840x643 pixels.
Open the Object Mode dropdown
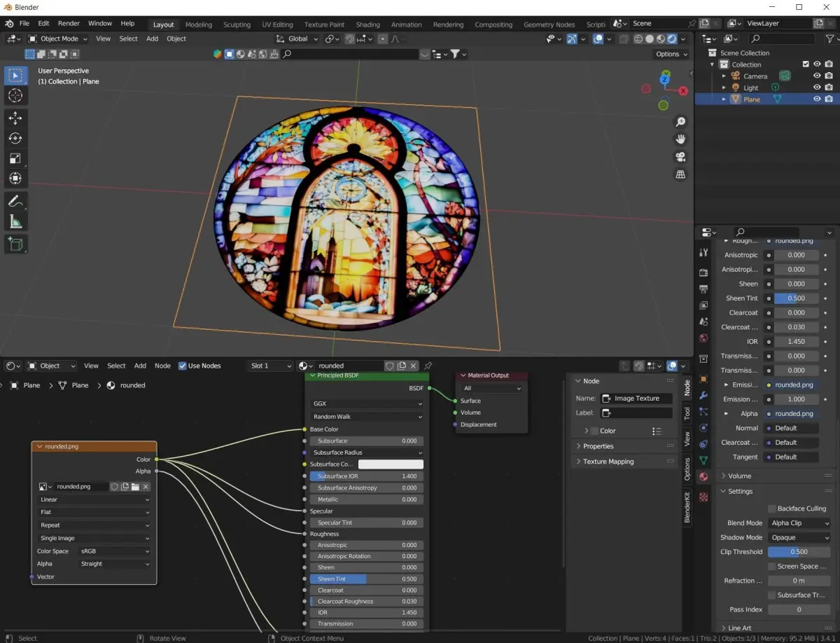coord(59,39)
